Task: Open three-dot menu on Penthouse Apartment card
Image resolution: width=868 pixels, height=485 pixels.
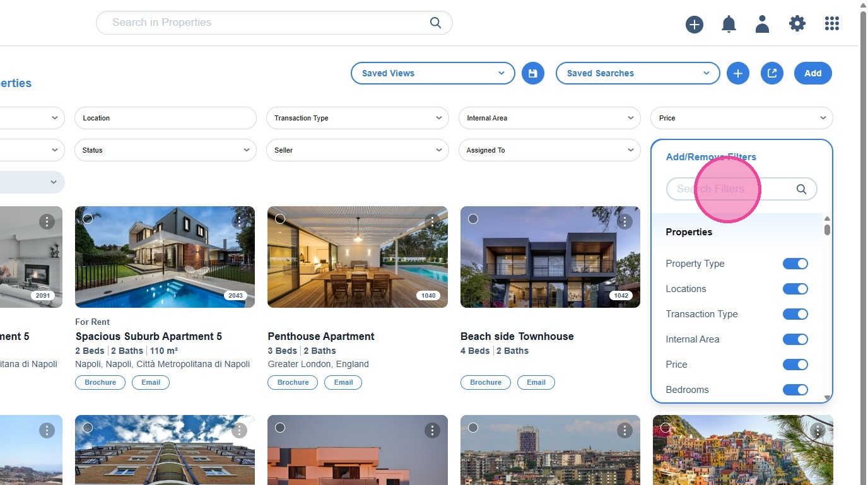Action: tap(432, 221)
